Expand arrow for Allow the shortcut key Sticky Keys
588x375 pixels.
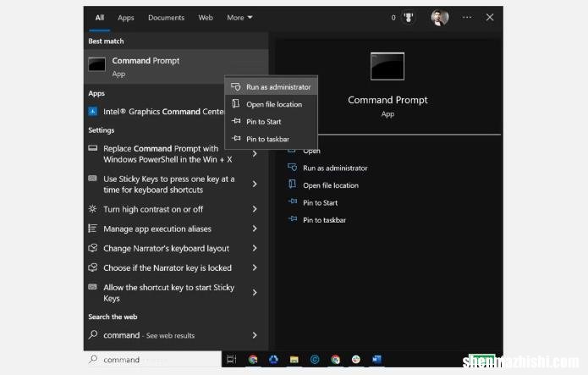coord(255,292)
